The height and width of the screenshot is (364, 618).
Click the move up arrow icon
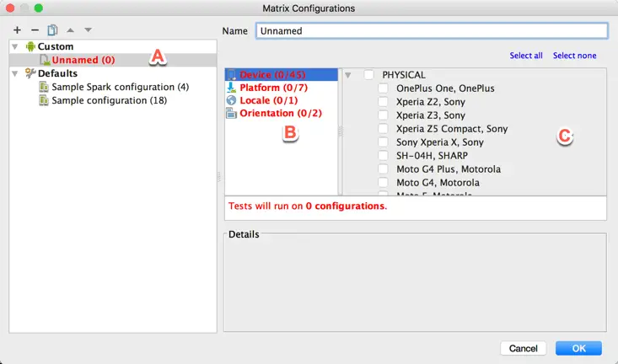coord(71,30)
